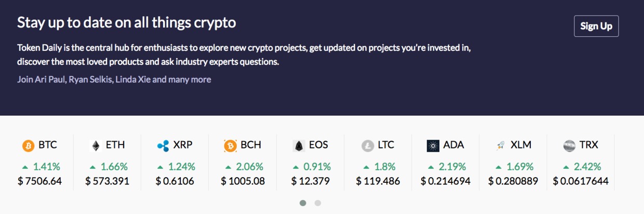Click the Ethereum ETH diamond icon

tap(96, 146)
